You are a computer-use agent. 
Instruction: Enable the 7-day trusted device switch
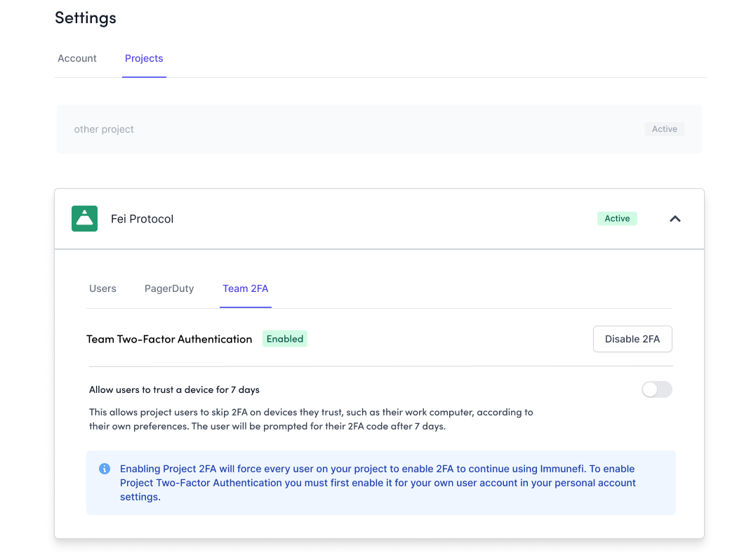coord(656,389)
